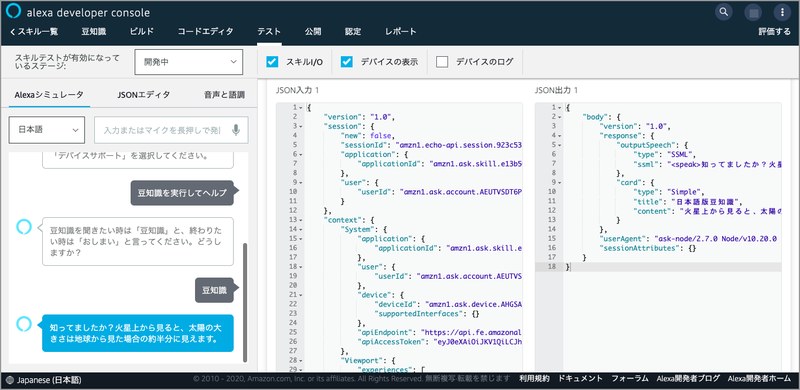Image resolution: width=800 pixels, height=390 pixels.
Task: Collapse the "System" fold arrow on line 14
Action: click(301, 229)
